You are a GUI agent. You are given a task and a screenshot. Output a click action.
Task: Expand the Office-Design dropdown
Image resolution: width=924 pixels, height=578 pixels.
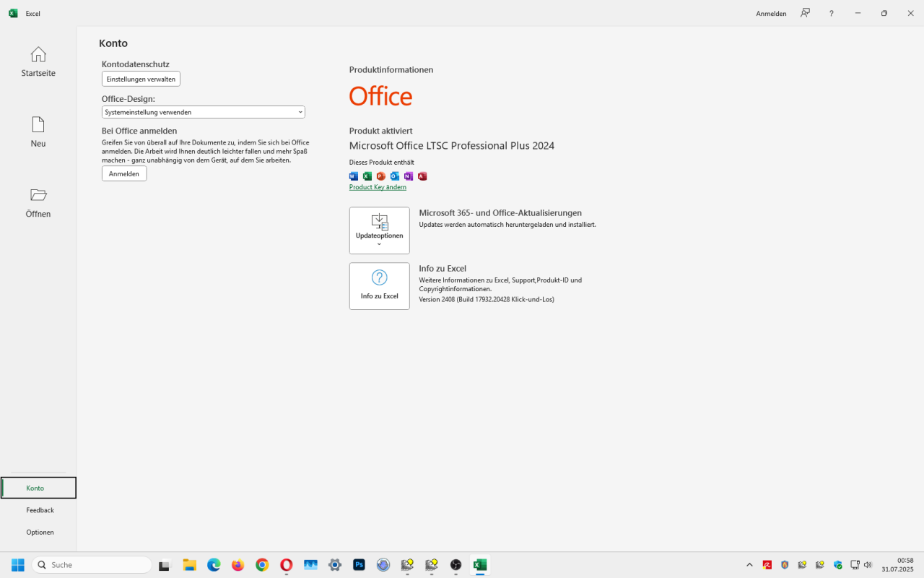(x=203, y=112)
